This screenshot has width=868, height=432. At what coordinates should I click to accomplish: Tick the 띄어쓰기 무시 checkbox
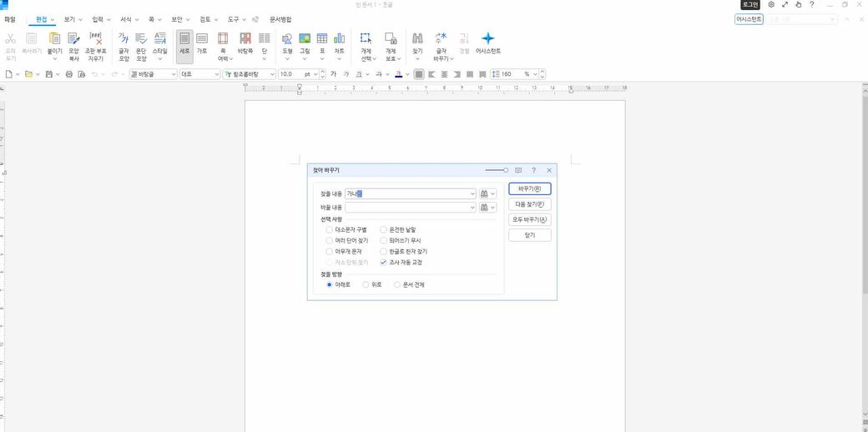384,240
